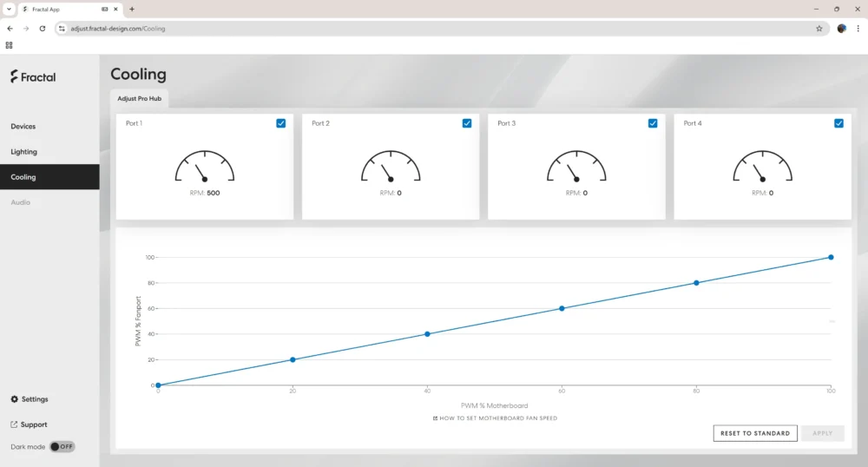Click the Port 4 label
Viewport: 868px width, 467px height.
pos(693,123)
